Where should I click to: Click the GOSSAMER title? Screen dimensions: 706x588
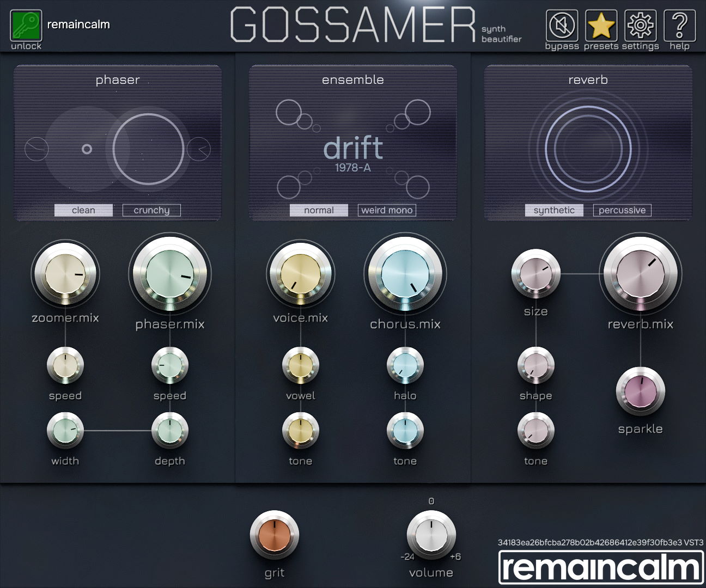tap(353, 25)
